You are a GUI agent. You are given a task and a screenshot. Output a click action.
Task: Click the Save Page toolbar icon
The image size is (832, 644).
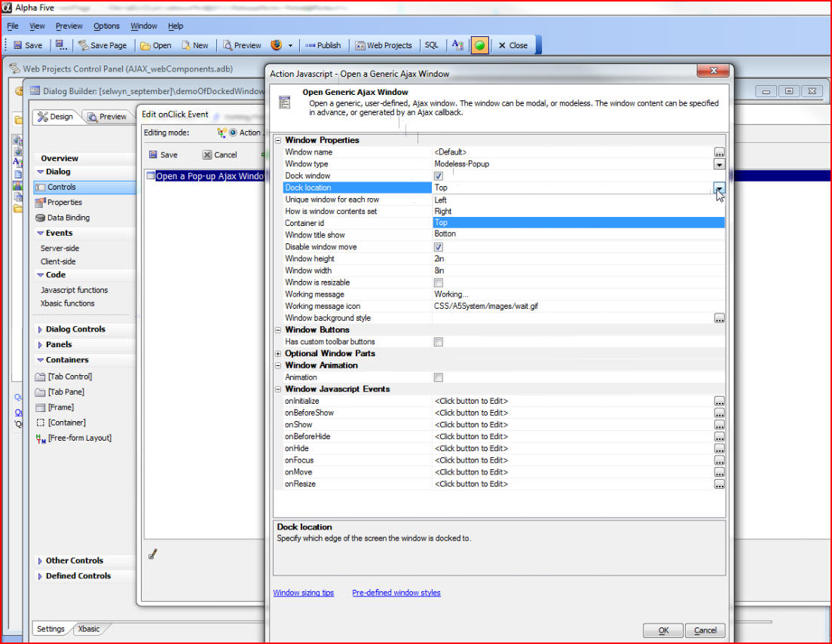pyautogui.click(x=84, y=45)
